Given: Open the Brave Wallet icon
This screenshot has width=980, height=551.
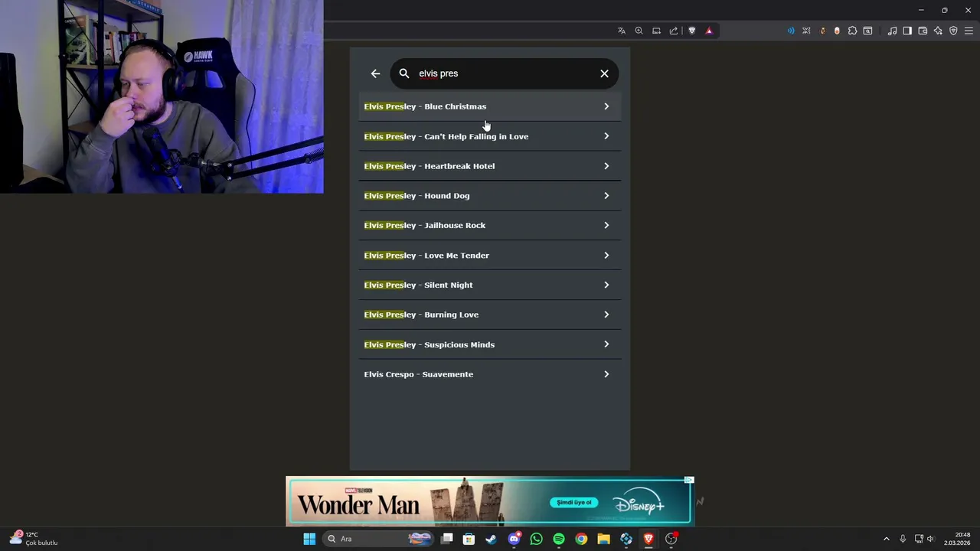Looking at the screenshot, I should (923, 31).
